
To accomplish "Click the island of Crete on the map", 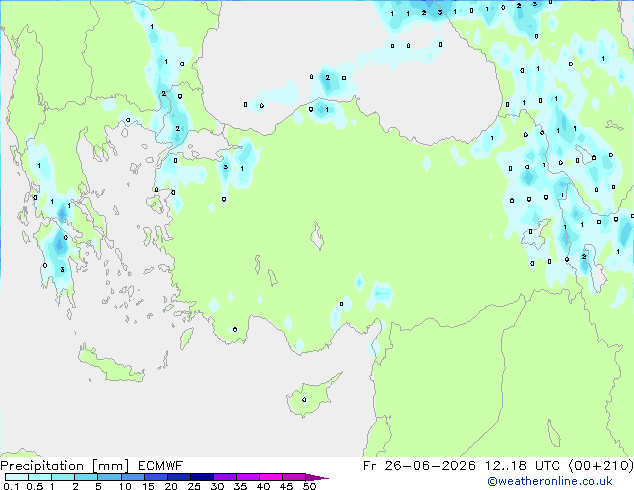I will click(110, 365).
